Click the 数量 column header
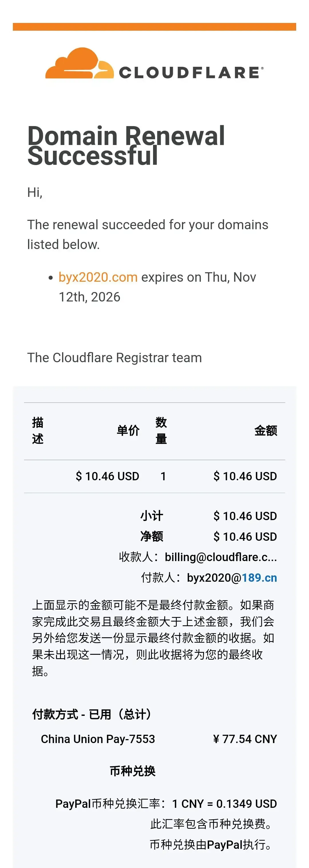 tap(161, 431)
